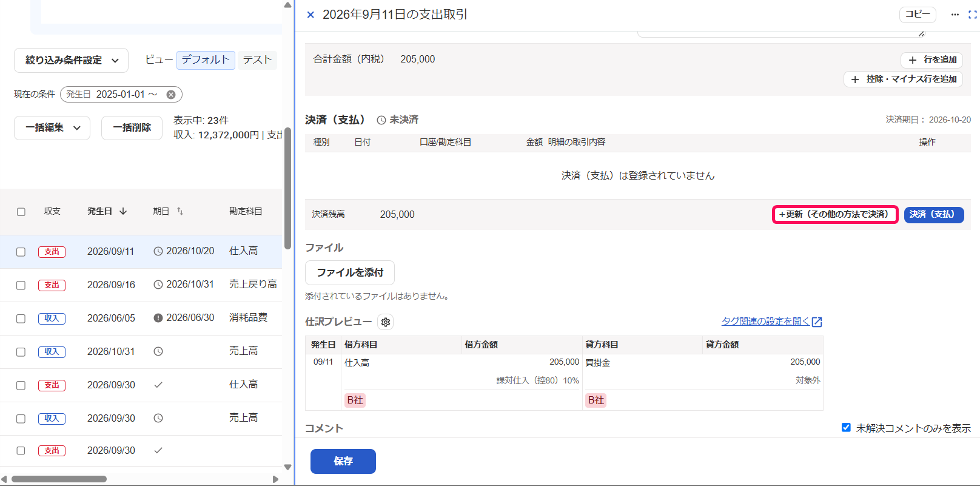Sort the list by 期日 arrows
The image size is (980, 486).
click(180, 211)
